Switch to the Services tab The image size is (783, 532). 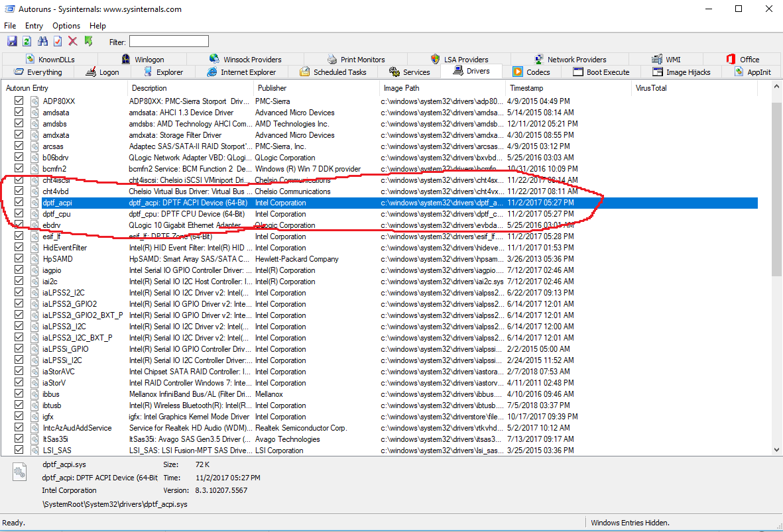click(x=410, y=72)
